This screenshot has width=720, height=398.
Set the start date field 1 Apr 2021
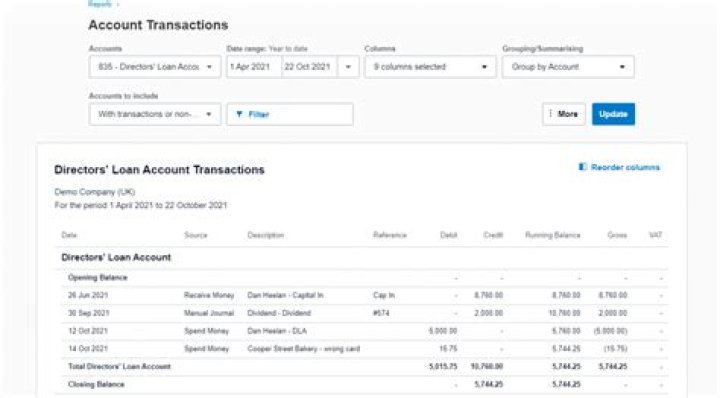[x=254, y=67]
